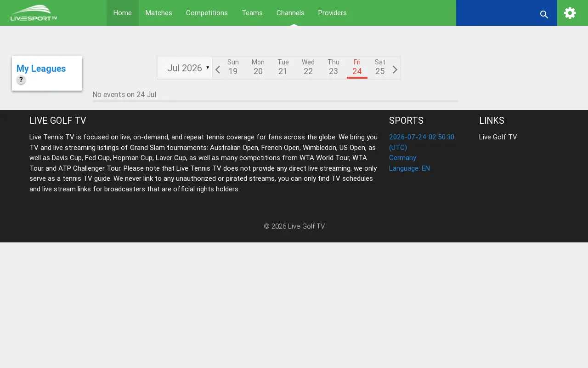Image resolution: width=588 pixels, height=368 pixels.
Task: Click the '© 2026 Live Golf TV' copyright text
Action: (294, 226)
